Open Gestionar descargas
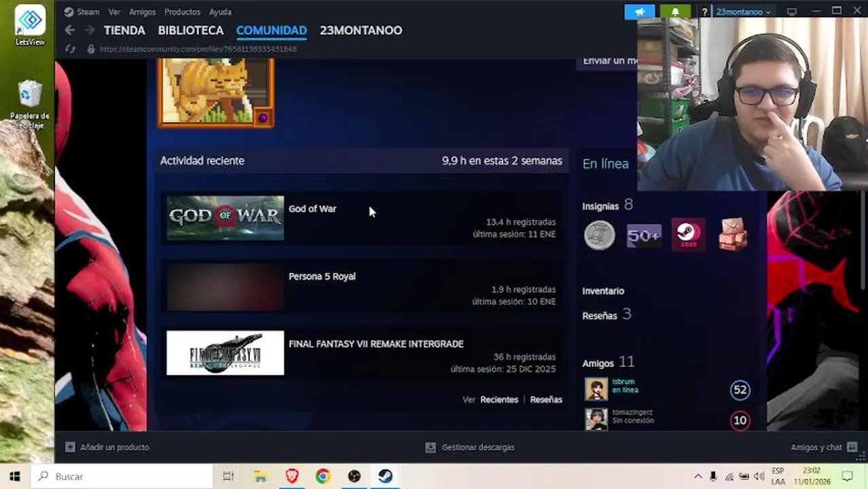This screenshot has width=868, height=489. (470, 447)
